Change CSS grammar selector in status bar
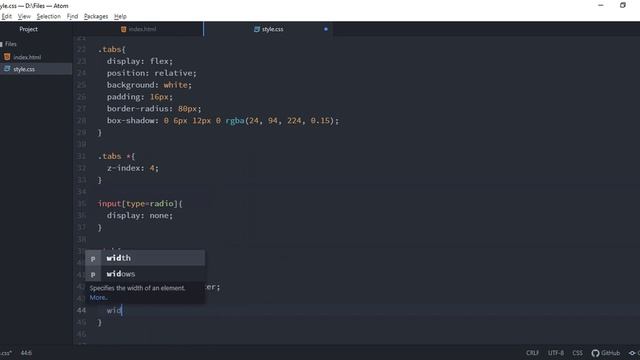The height and width of the screenshot is (360, 640). coord(578,353)
